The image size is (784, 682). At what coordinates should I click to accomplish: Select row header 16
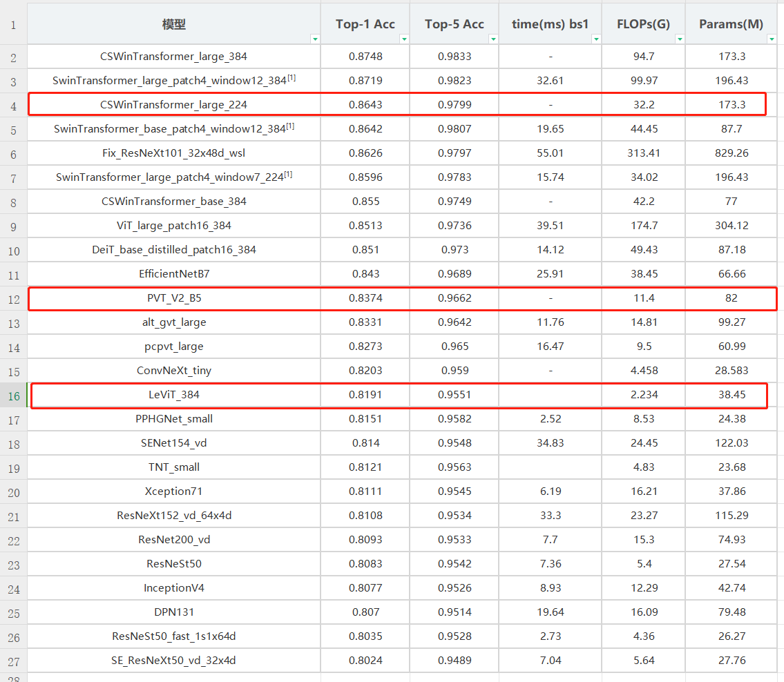[14, 396]
